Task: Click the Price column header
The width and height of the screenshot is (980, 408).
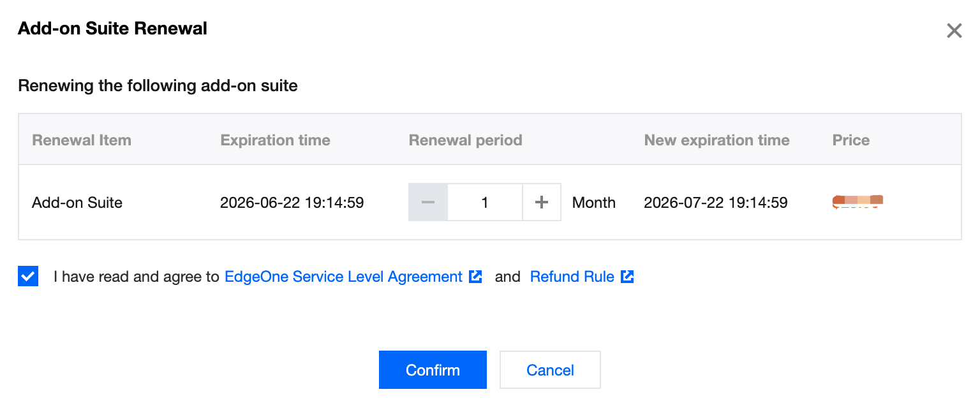Action: (x=850, y=140)
